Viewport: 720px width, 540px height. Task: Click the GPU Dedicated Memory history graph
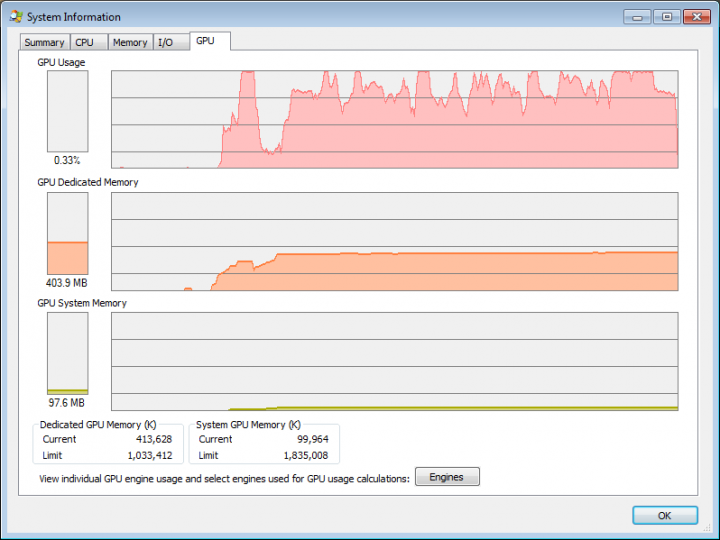point(394,242)
